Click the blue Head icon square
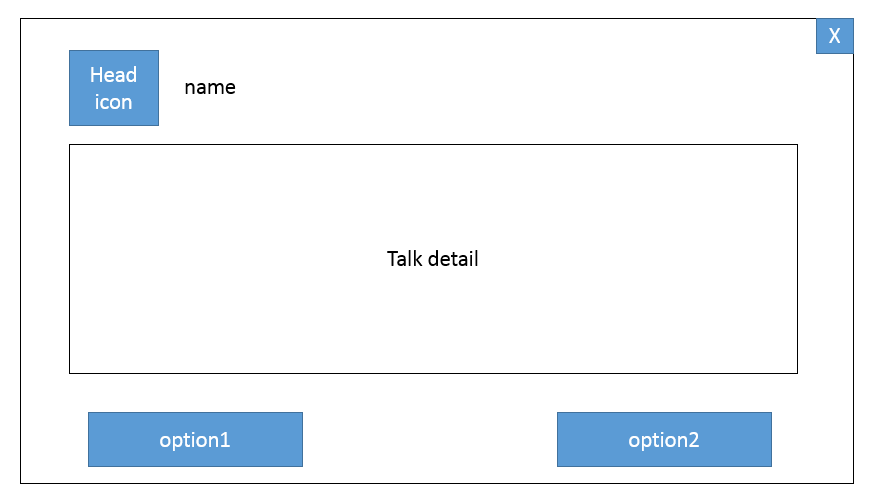 point(114,88)
